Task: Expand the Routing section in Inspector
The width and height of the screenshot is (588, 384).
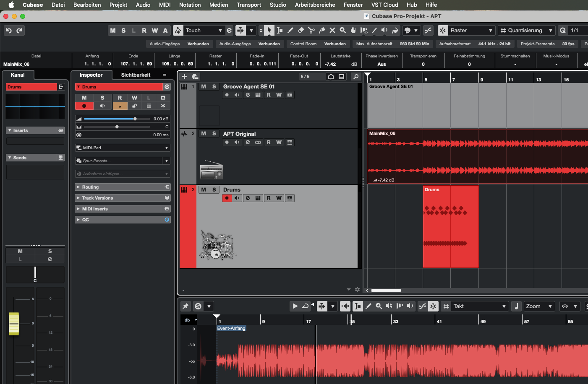Action: click(x=123, y=187)
